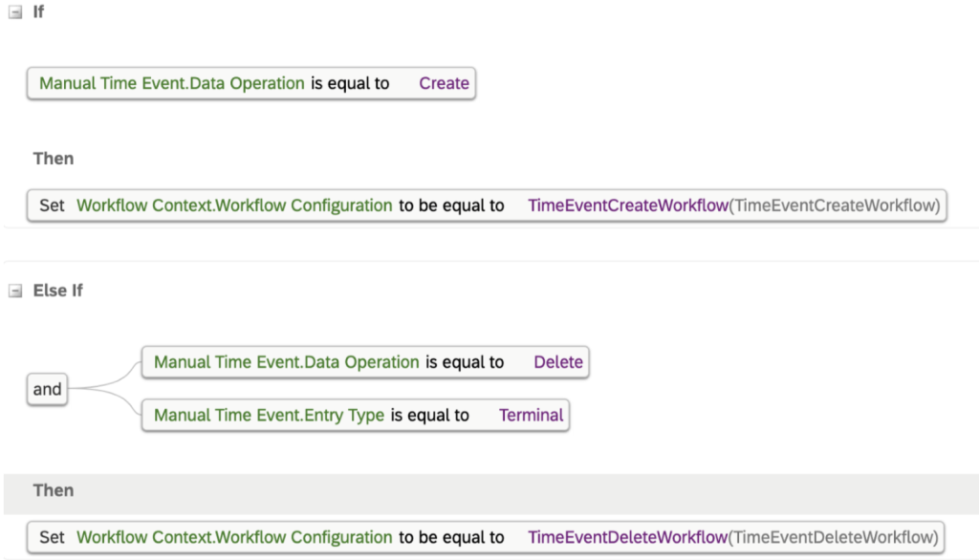Select the Terminal entry type value
This screenshot has width=979, height=560.
532,415
